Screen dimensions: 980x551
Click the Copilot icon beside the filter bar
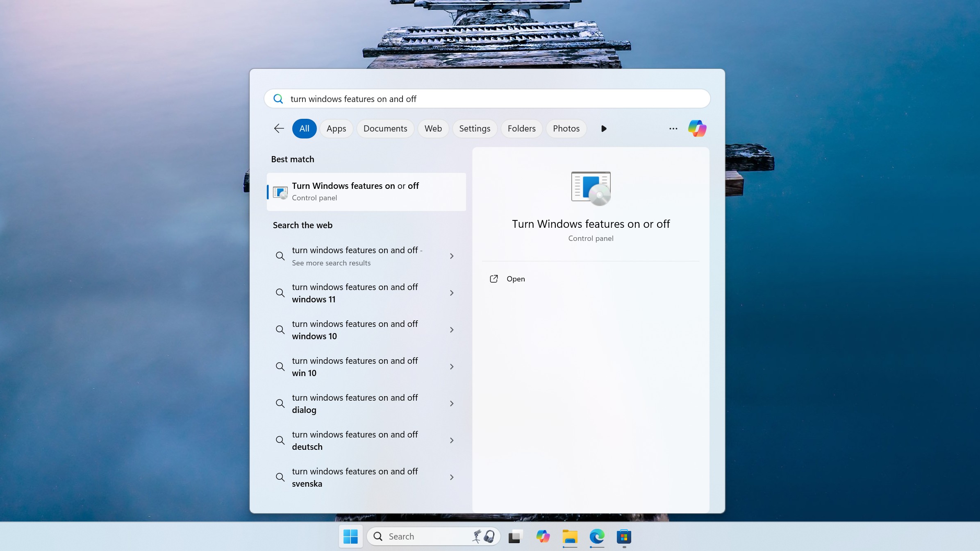click(697, 128)
